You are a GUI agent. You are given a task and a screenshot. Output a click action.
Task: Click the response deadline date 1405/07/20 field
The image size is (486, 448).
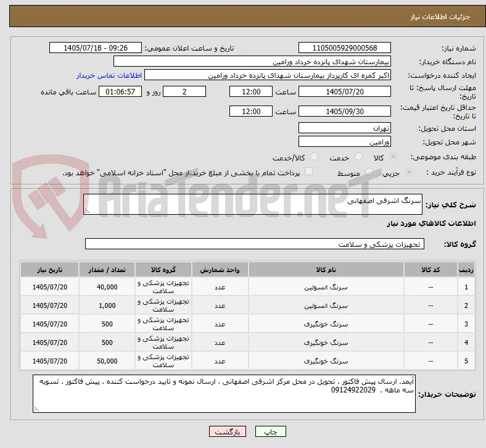click(345, 91)
